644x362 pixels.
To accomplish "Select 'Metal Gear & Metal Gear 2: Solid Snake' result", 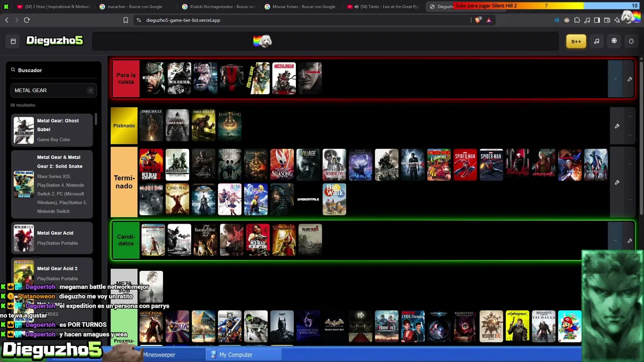I will pos(52,184).
